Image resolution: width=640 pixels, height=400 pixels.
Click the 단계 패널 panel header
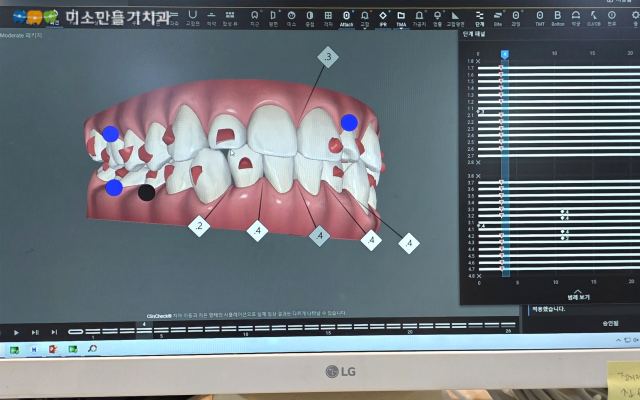(474, 34)
